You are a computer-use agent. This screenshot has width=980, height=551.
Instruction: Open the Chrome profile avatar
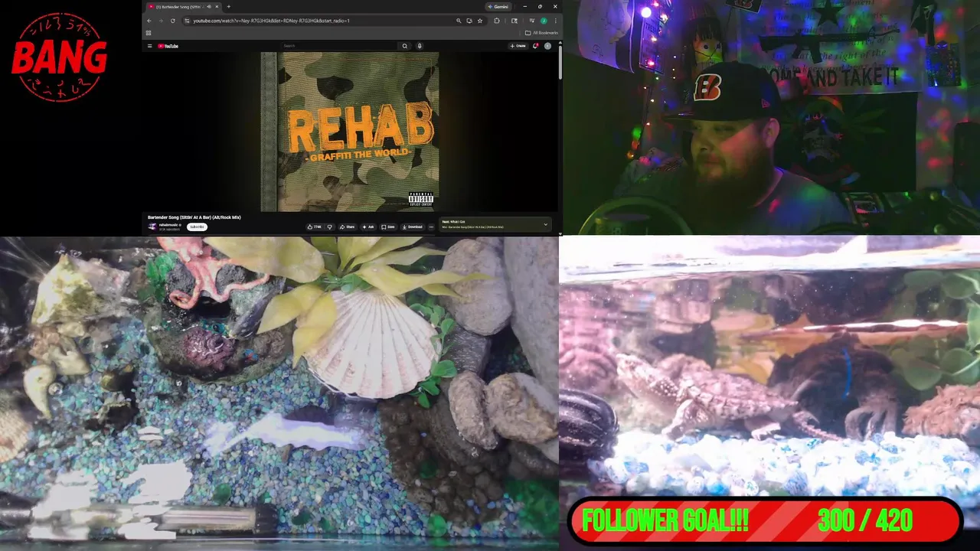[544, 21]
